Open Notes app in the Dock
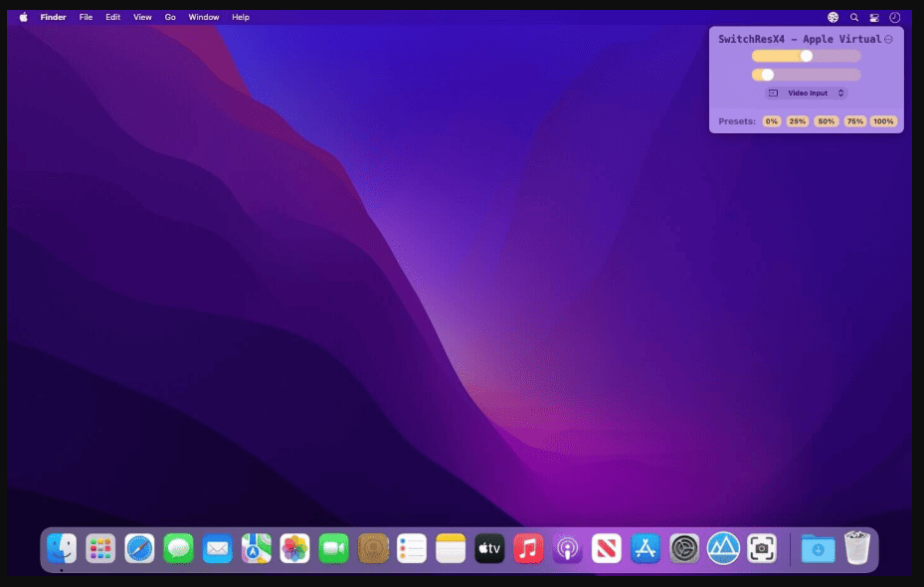Viewport: 924px width, 587px height. coord(451,548)
